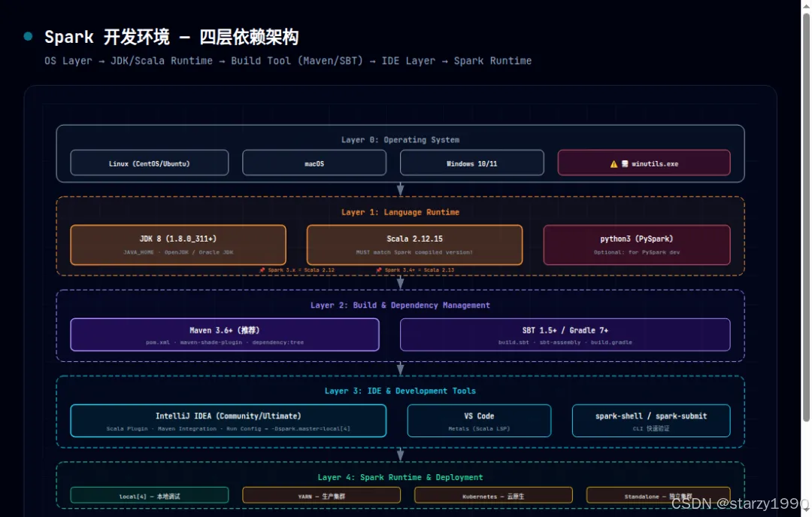Click the Scala 2.12.15 heading

click(x=415, y=239)
